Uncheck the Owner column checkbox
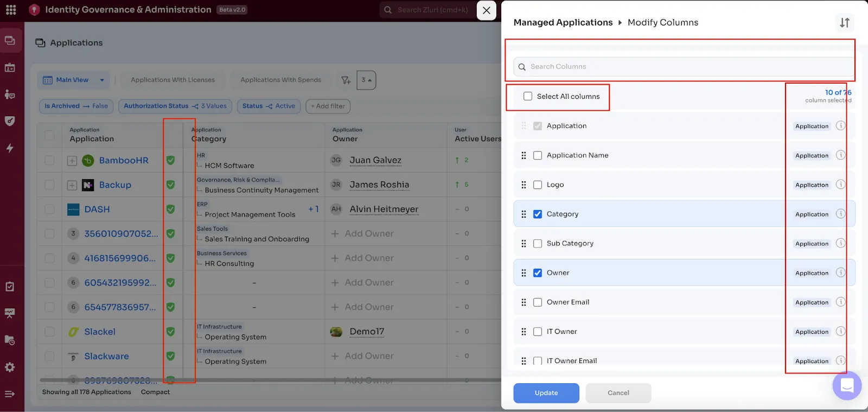The height and width of the screenshot is (412, 868). click(538, 272)
